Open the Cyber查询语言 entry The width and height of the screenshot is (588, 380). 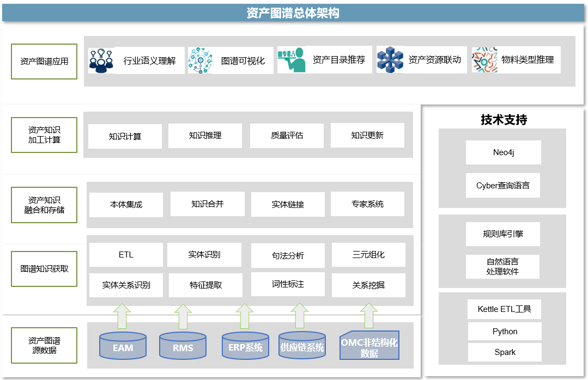[502, 185]
